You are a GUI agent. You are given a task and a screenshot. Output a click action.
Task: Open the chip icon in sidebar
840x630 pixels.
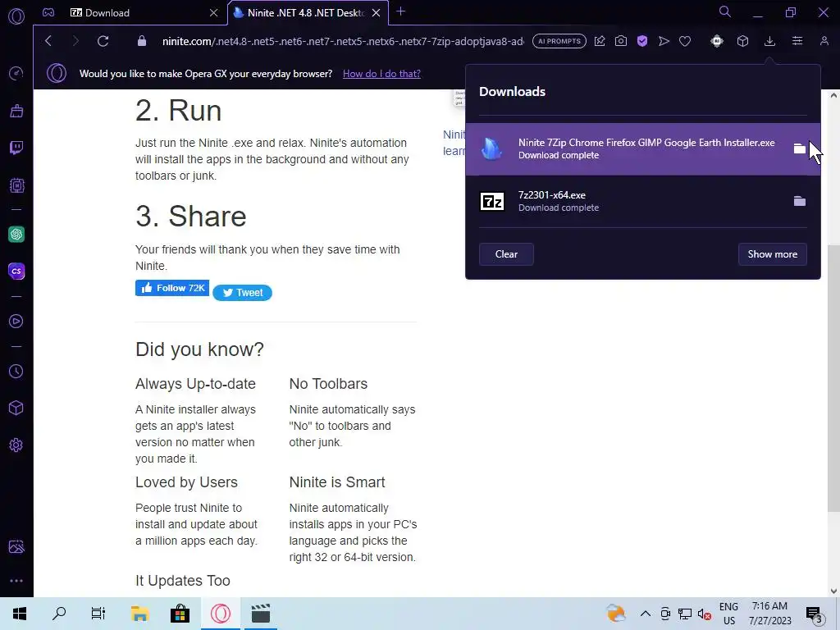[x=16, y=185]
